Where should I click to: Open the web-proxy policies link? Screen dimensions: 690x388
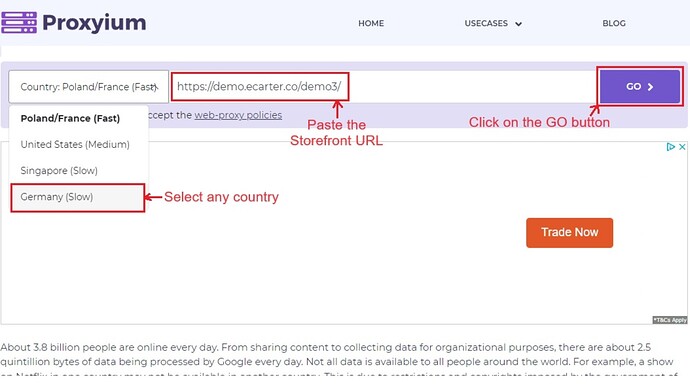[238, 115]
